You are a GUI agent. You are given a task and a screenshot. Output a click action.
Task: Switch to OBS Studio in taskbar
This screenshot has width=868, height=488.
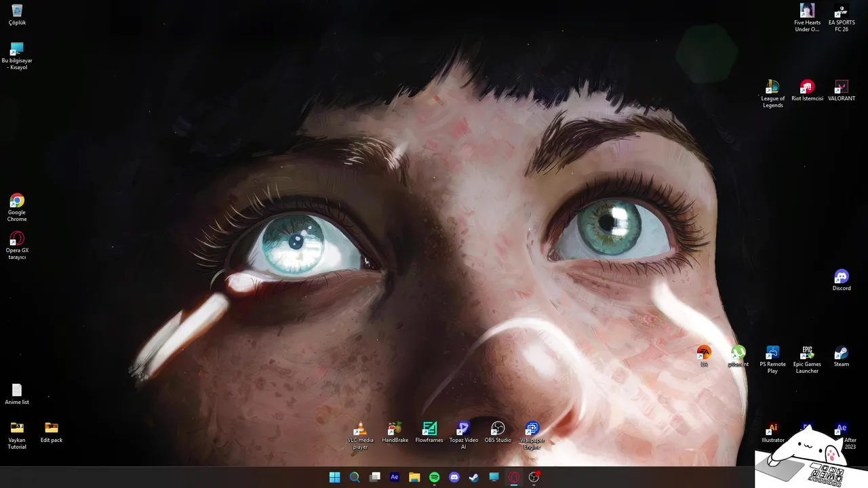534,477
